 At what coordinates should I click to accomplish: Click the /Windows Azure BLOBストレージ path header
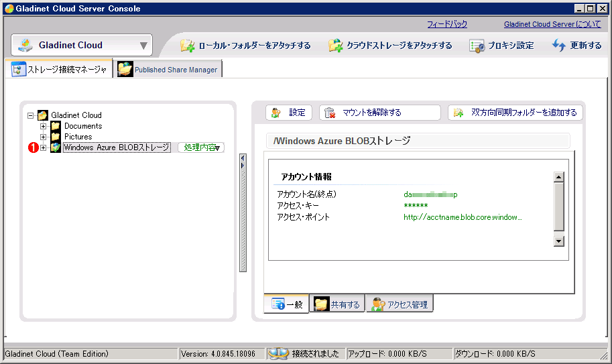click(x=418, y=141)
